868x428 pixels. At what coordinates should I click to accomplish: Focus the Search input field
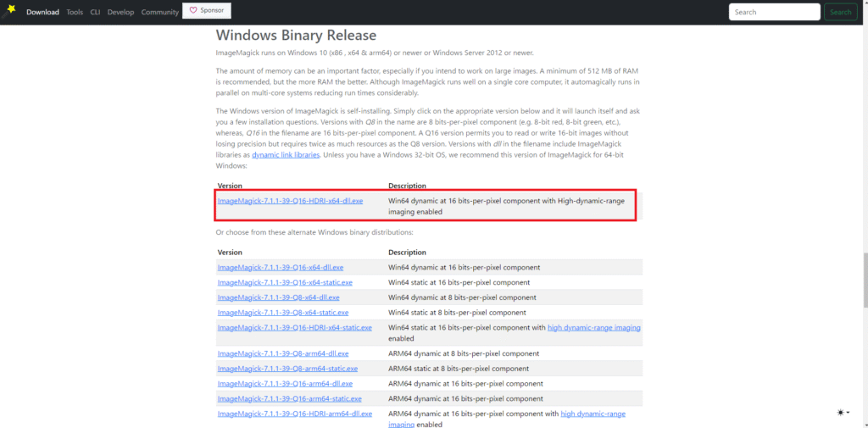[x=775, y=12]
